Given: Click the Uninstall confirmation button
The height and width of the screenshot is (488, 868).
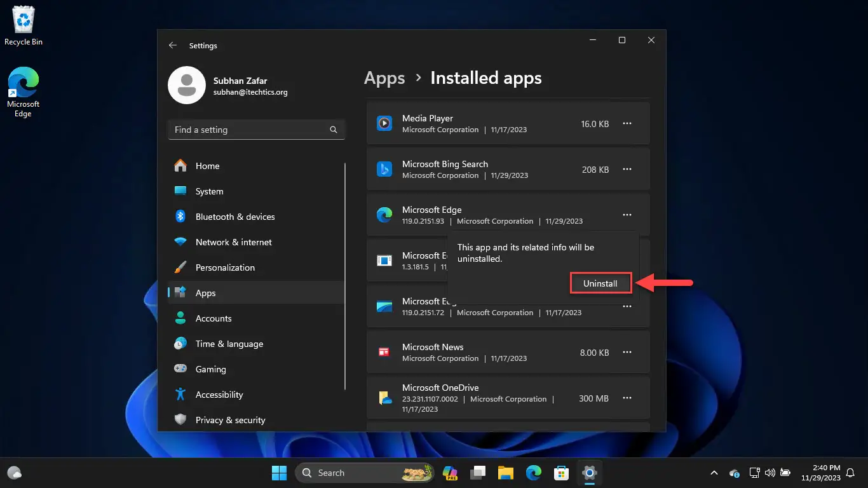Looking at the screenshot, I should pos(600,283).
